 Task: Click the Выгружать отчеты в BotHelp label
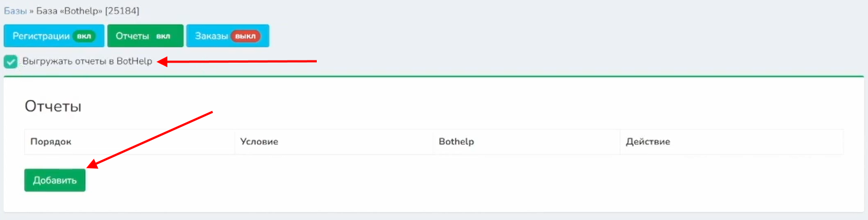point(87,62)
